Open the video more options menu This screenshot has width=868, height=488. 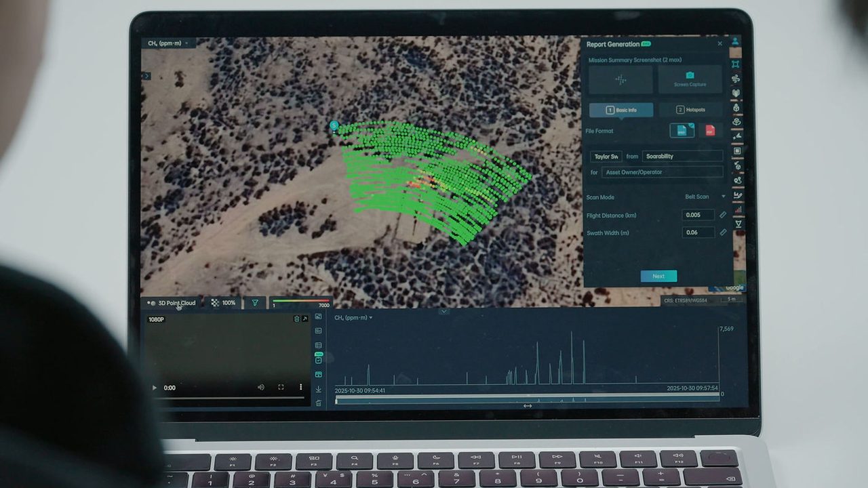[x=301, y=387]
